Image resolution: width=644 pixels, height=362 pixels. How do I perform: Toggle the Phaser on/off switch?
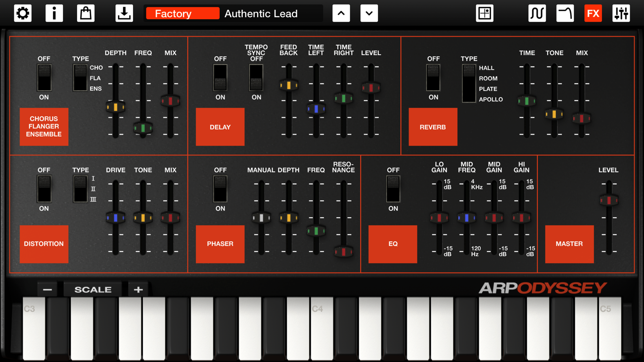pyautogui.click(x=220, y=189)
